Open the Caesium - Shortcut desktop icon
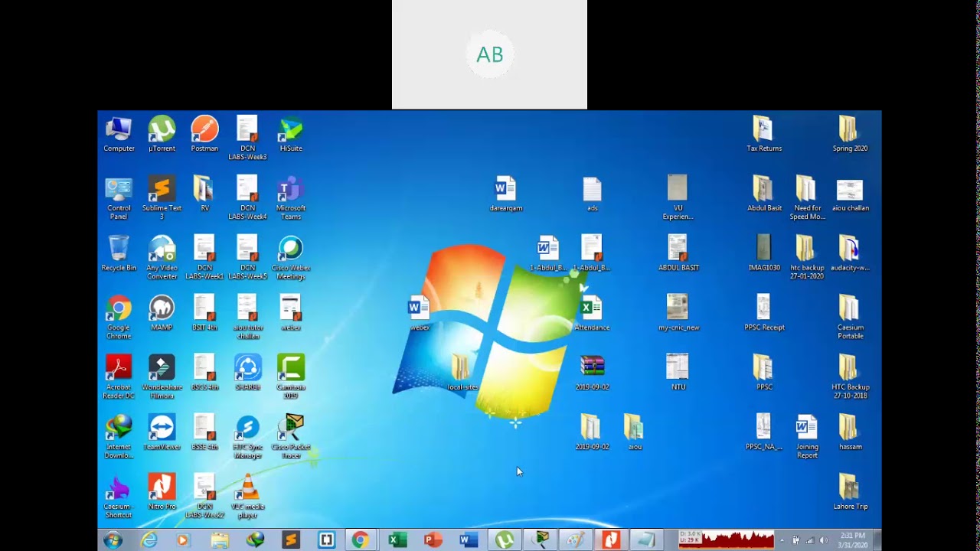This screenshot has height=551, width=980. pos(119,497)
